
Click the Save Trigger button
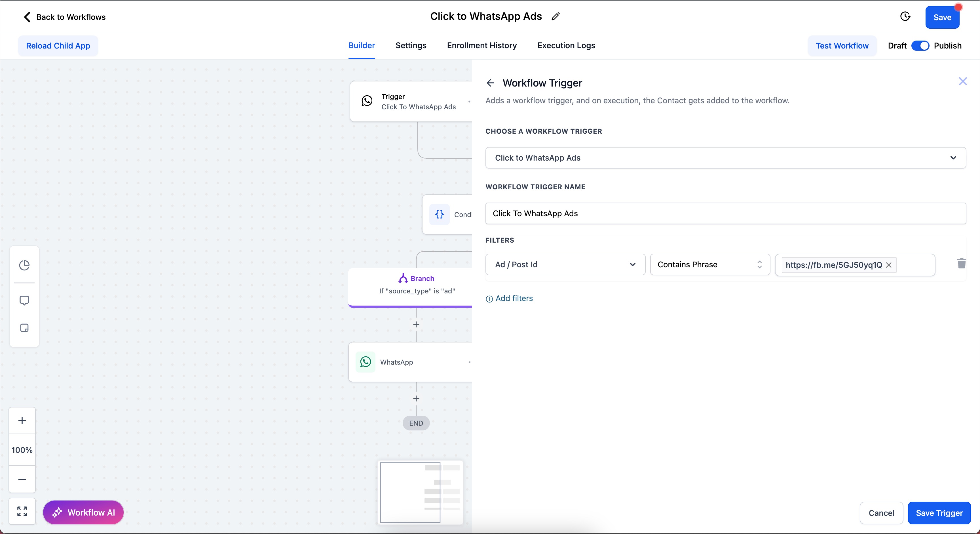(x=939, y=513)
